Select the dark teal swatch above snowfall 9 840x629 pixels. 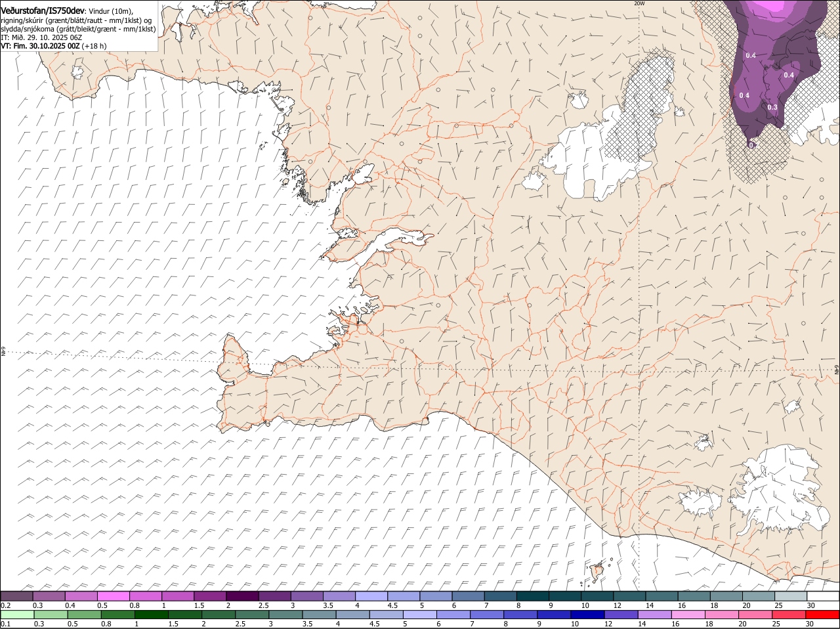click(565, 596)
